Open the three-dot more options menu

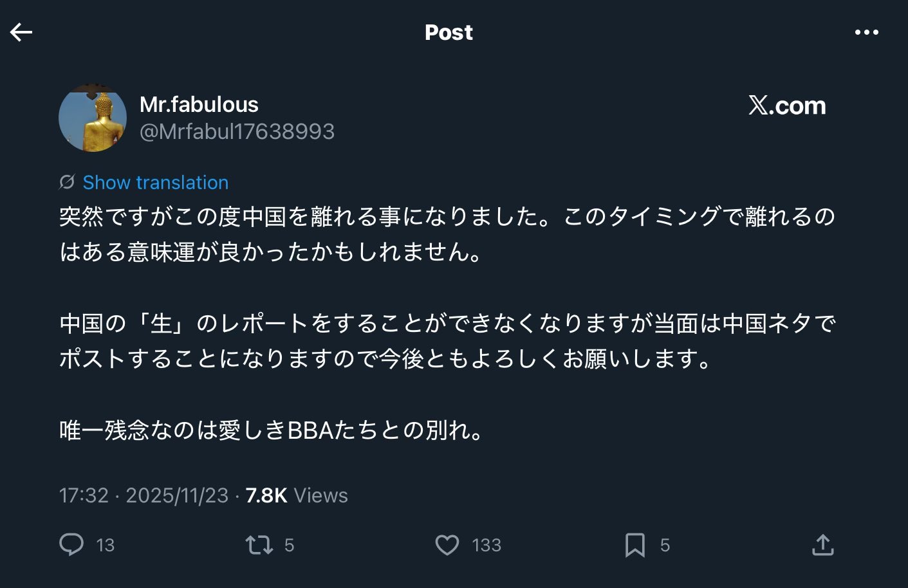[866, 32]
